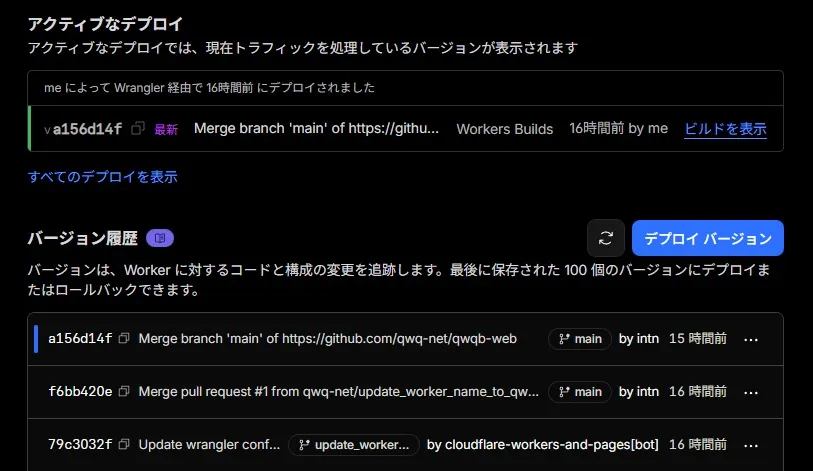The width and height of the screenshot is (813, 471).
Task: Click main branch badge on f6bb420e row
Action: click(579, 391)
